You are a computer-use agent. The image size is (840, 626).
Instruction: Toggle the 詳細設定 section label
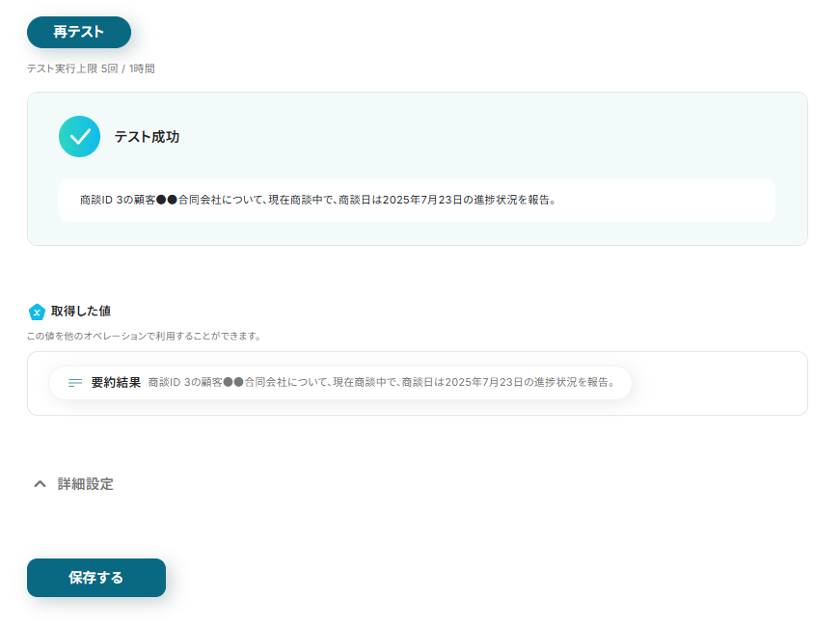coord(86,484)
